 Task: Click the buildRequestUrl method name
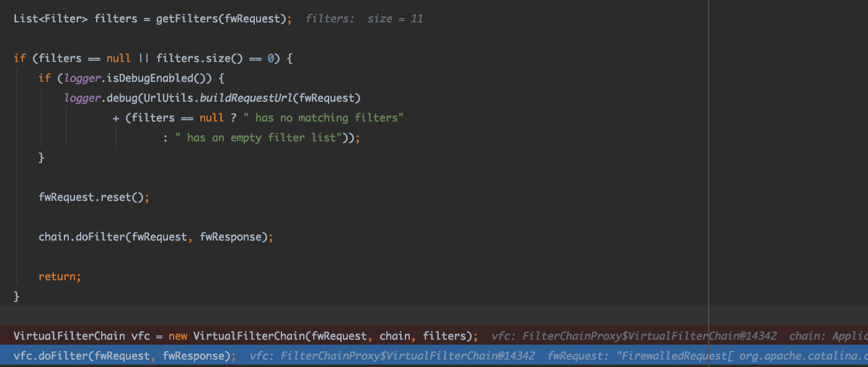tap(246, 98)
